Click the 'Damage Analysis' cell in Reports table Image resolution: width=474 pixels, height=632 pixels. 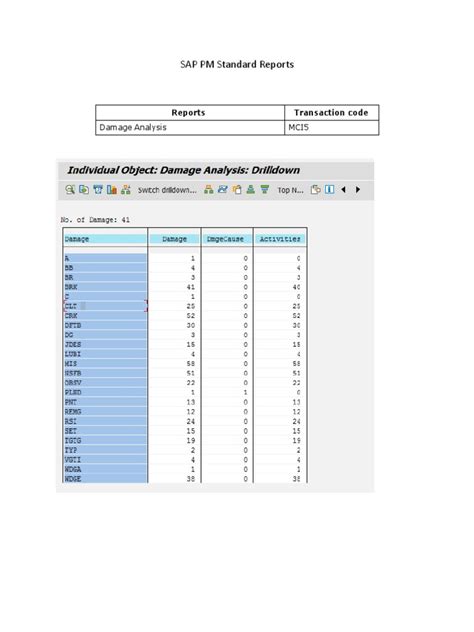(190, 127)
